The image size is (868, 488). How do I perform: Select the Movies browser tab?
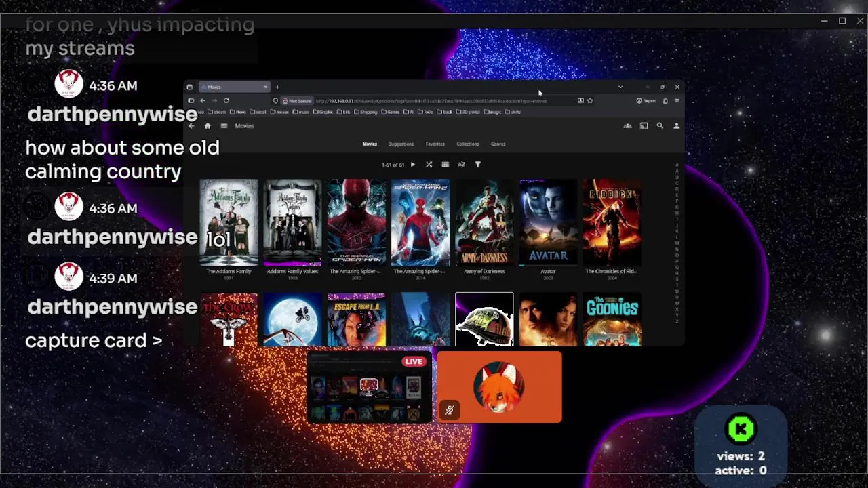234,87
